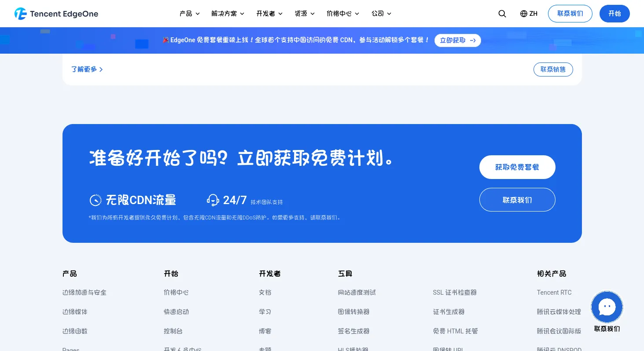Click the 联系我们 label under chat bubble

tap(607, 329)
